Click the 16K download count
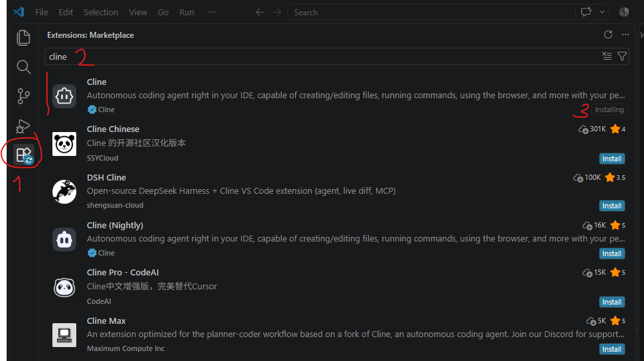Screen dimensions: 644x361 pos(594,226)
